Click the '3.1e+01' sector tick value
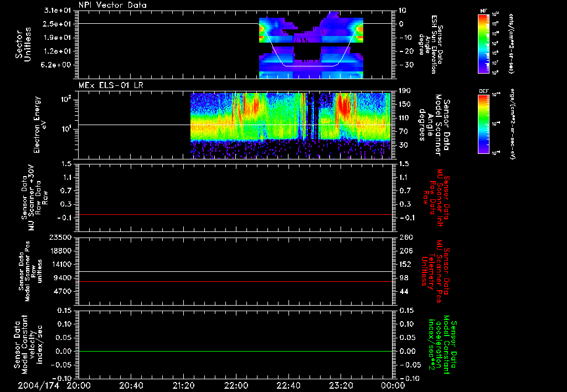The width and height of the screenshot is (567, 392). click(x=58, y=11)
